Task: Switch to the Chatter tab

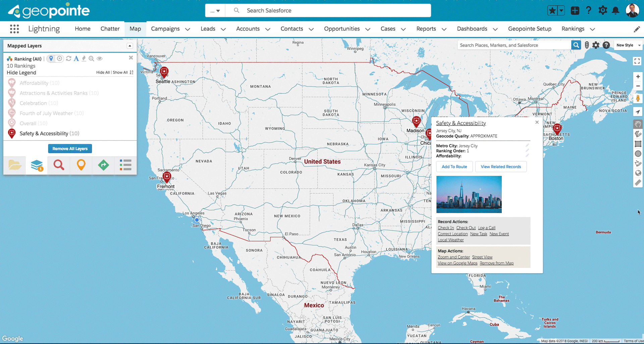Action: coord(110,29)
